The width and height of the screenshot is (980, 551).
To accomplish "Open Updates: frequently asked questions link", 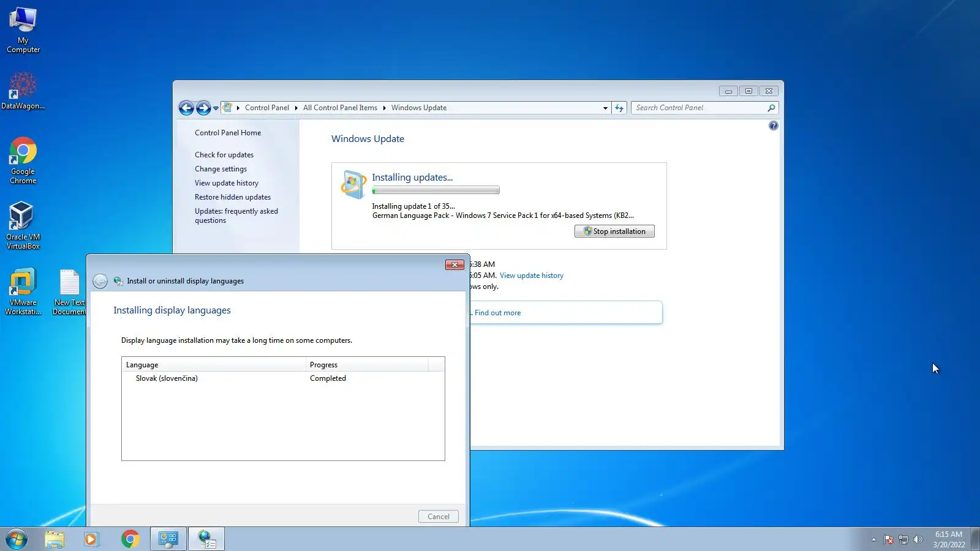I will click(x=236, y=216).
